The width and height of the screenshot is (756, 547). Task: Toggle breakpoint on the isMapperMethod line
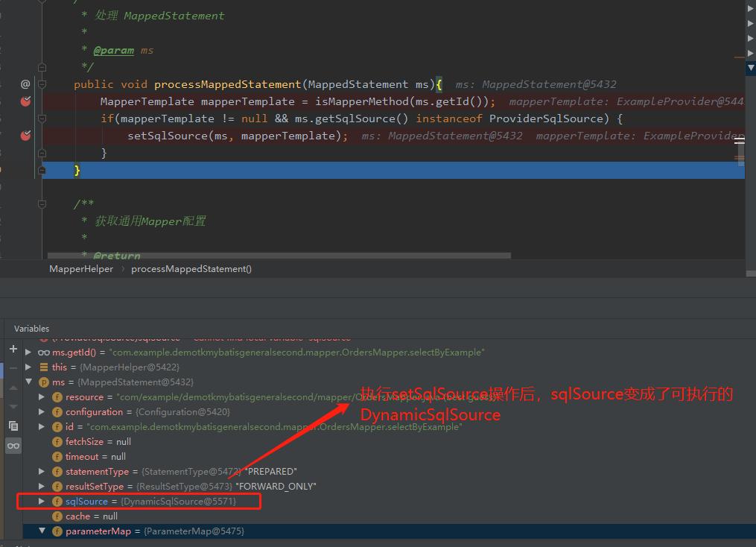[x=25, y=101]
